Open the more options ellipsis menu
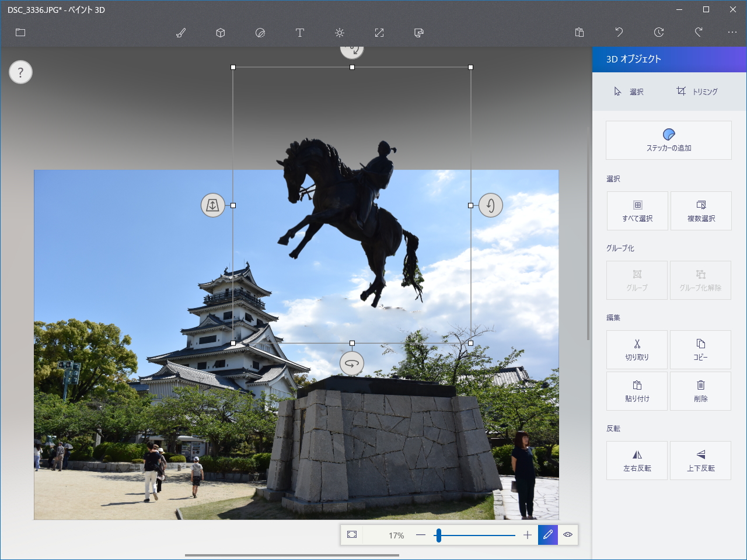This screenshot has width=747, height=560. [x=732, y=33]
